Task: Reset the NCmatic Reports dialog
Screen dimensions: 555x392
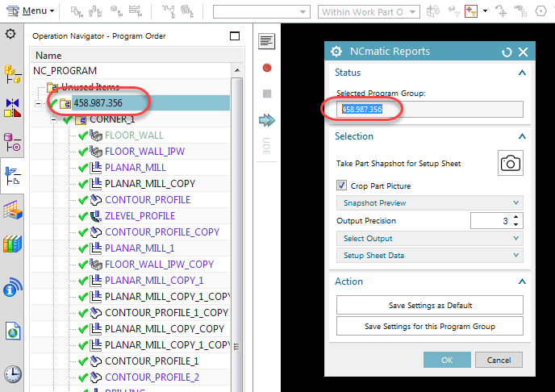Action: (x=507, y=52)
